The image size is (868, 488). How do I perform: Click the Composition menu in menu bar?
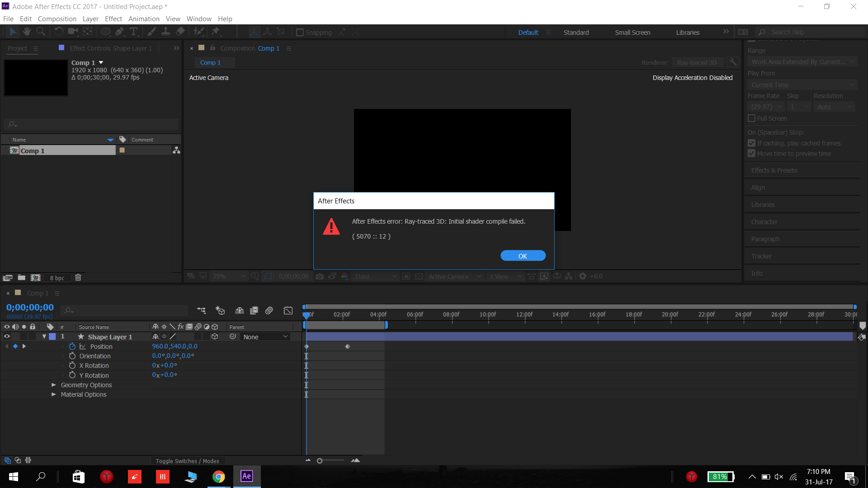(x=56, y=19)
